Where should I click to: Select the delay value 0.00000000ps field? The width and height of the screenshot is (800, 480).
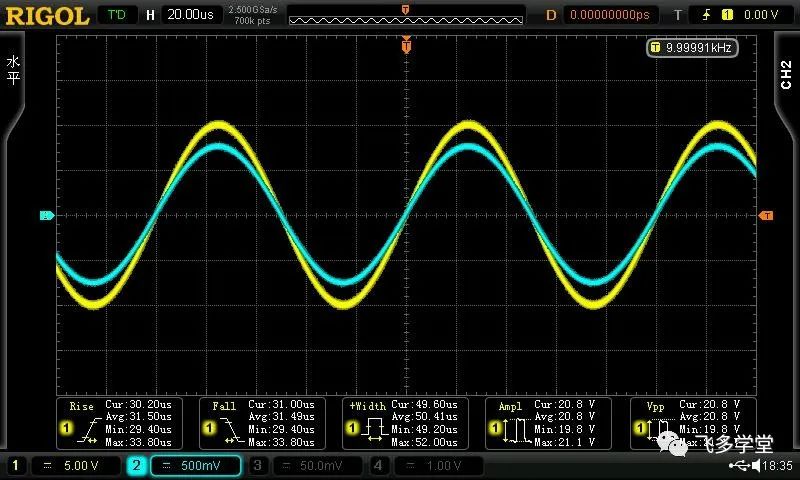pos(610,15)
